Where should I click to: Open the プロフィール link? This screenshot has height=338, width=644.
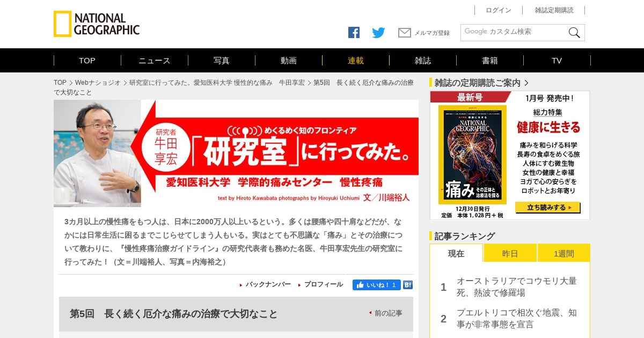pos(324,285)
